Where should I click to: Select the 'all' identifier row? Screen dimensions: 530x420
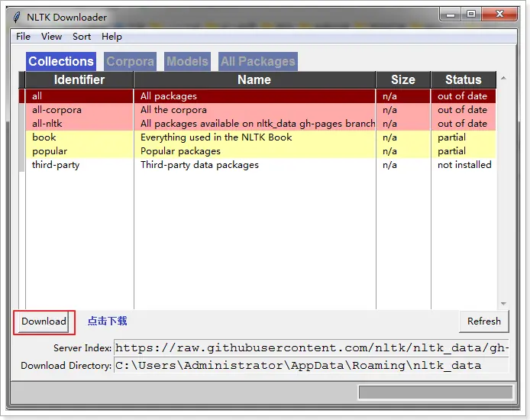point(79,96)
